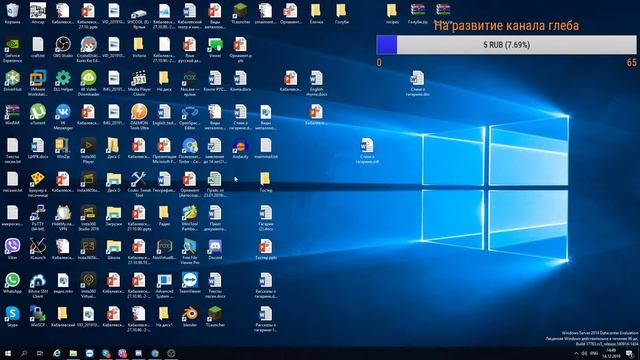
Task: Select the Victoria folder icon
Action: 139,47
